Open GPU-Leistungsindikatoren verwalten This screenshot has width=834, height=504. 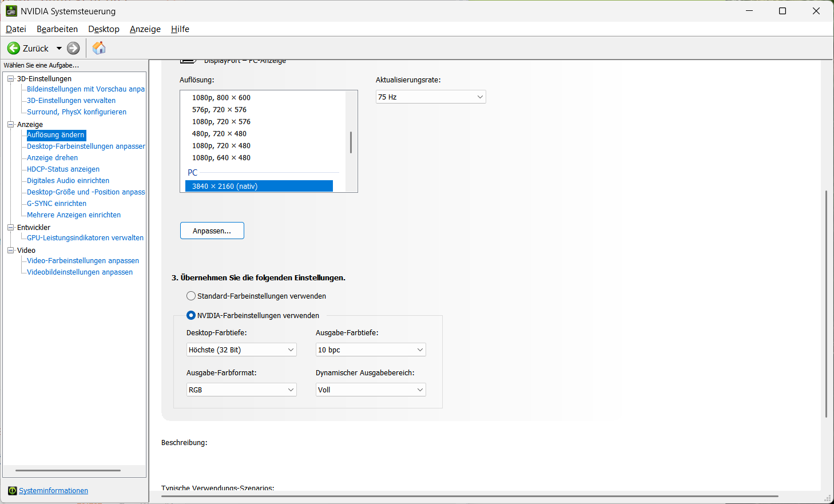coord(85,238)
